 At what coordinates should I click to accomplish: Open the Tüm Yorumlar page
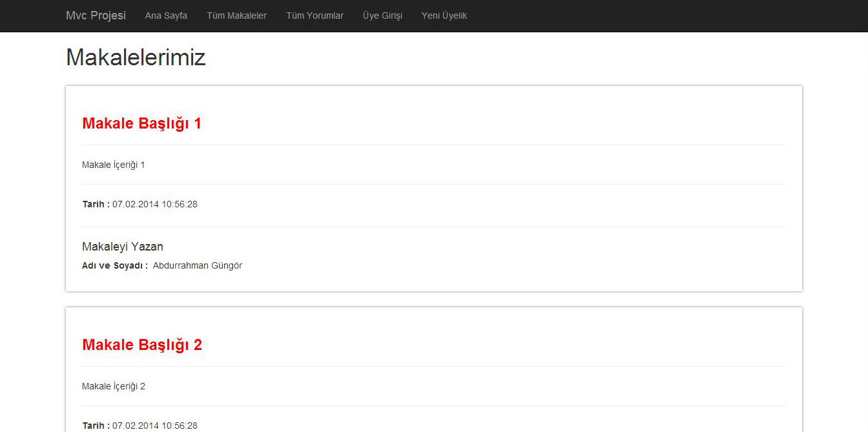[x=315, y=15]
